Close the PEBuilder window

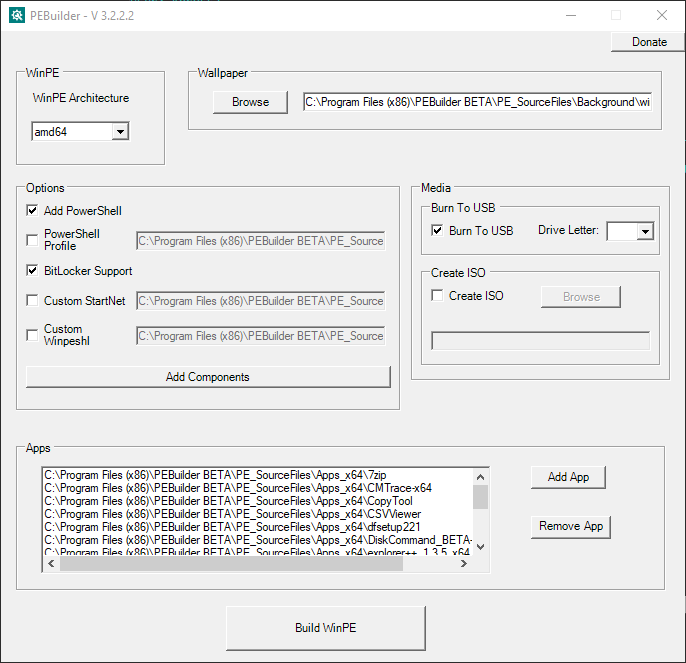coord(662,15)
